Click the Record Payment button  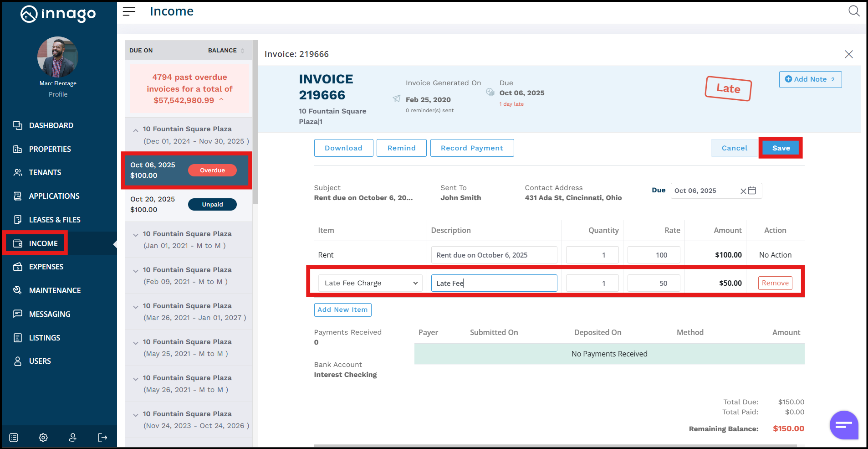(472, 148)
